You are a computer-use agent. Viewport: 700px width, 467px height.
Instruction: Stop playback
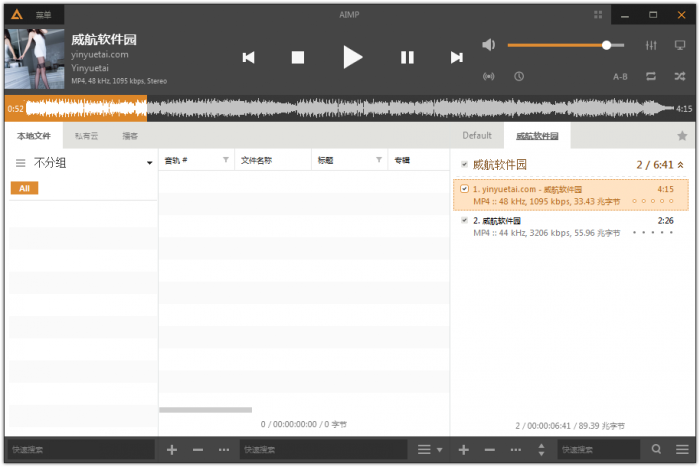[x=298, y=58]
